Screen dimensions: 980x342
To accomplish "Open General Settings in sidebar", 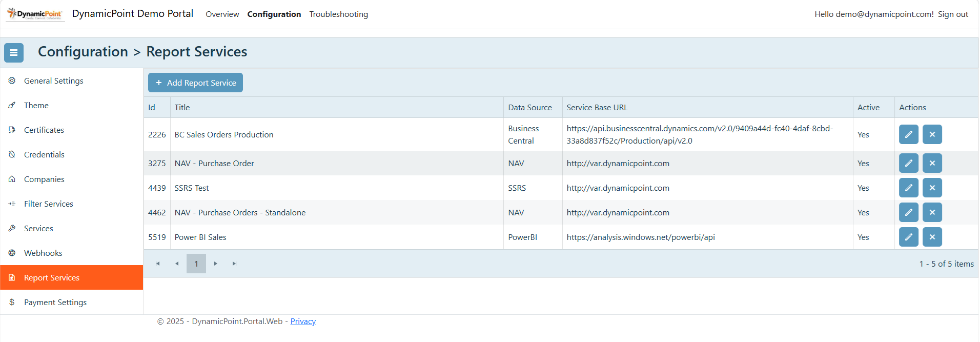I will click(x=72, y=81).
